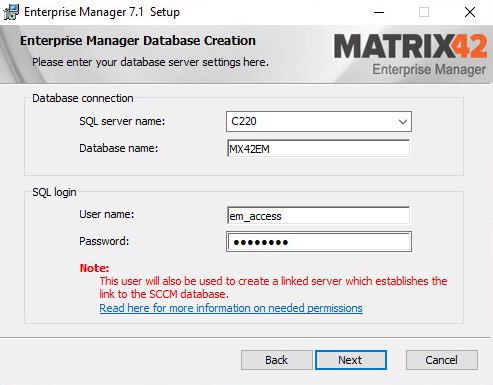Click the 'User name:' label

(106, 214)
